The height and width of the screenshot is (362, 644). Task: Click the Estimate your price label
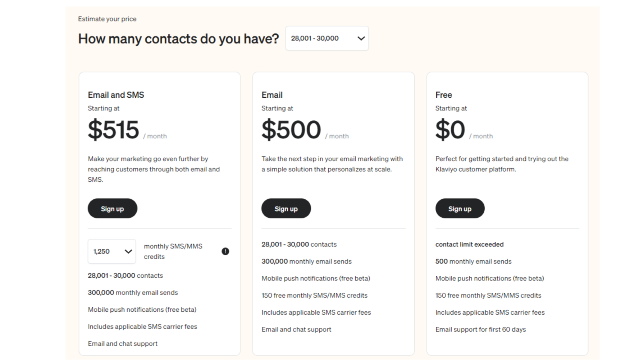107,19
